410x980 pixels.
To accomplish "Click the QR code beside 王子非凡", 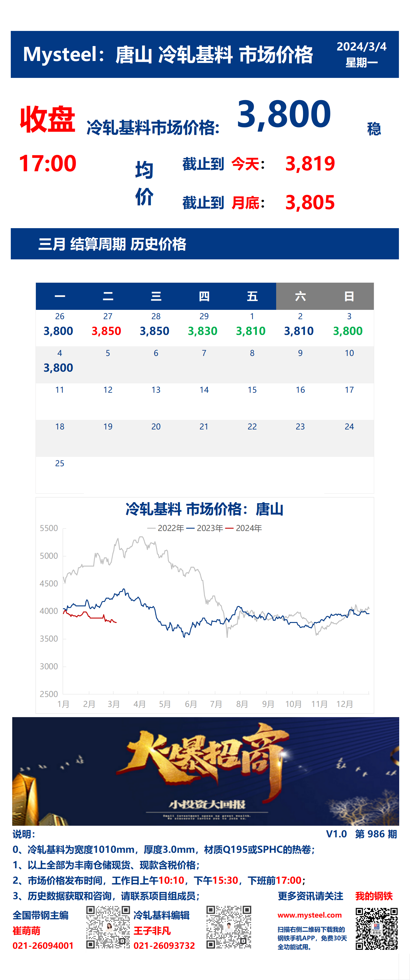I will tap(229, 927).
